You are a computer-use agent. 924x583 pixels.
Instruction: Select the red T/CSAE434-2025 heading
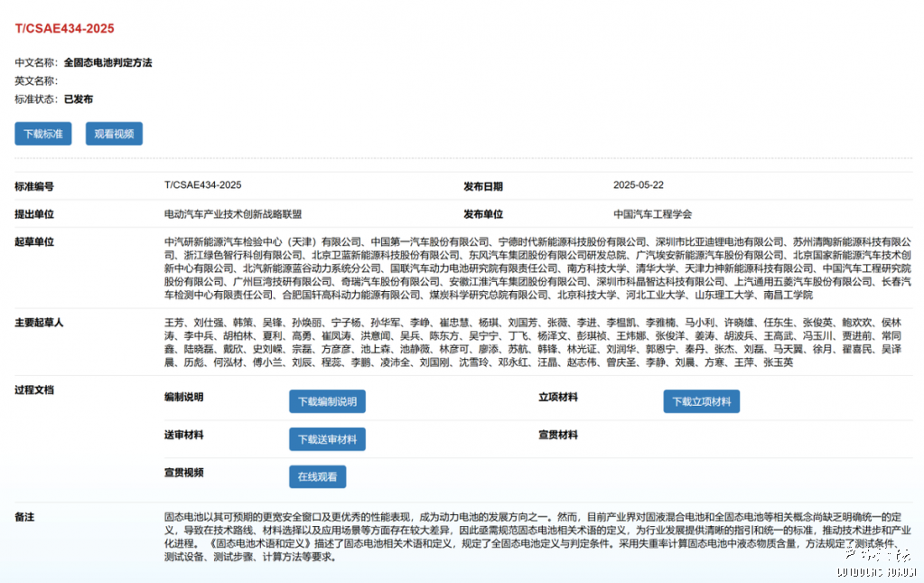(x=64, y=28)
